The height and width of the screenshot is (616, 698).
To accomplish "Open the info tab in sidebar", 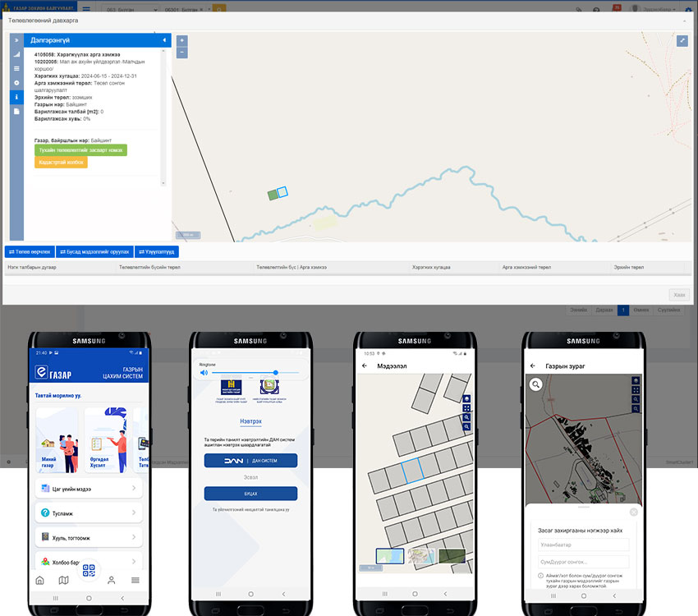I will coord(16,97).
